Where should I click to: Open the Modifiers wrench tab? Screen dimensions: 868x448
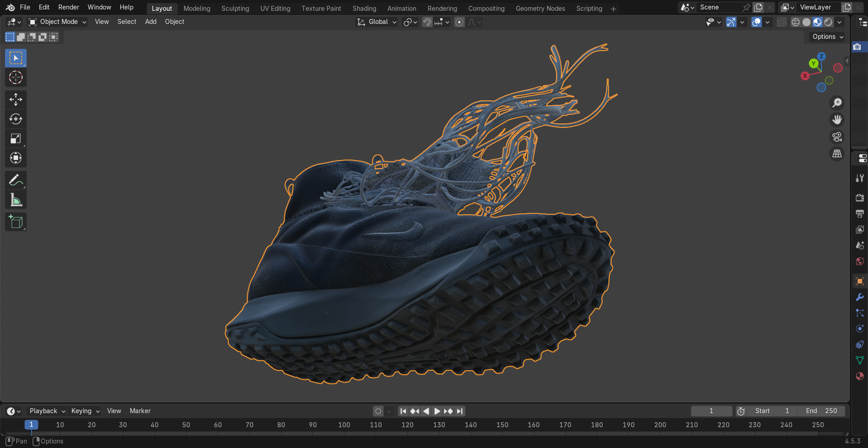coord(860,297)
